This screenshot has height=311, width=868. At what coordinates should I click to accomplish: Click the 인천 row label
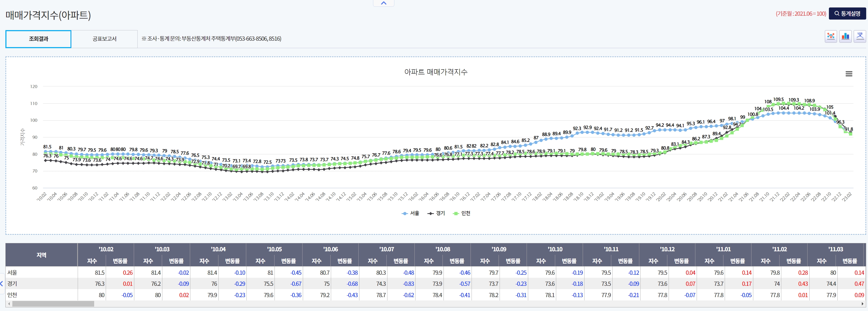[x=12, y=295]
